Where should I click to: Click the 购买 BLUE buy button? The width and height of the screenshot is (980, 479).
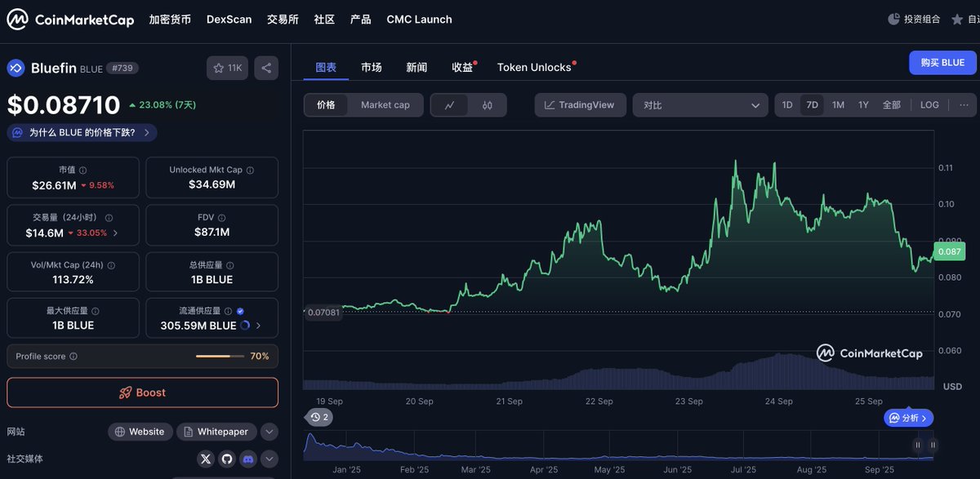[x=942, y=63]
